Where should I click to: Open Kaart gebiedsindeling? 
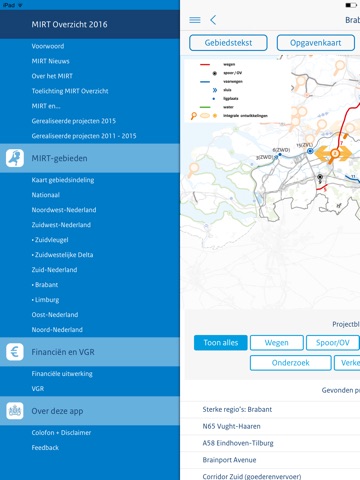pyautogui.click(x=63, y=180)
